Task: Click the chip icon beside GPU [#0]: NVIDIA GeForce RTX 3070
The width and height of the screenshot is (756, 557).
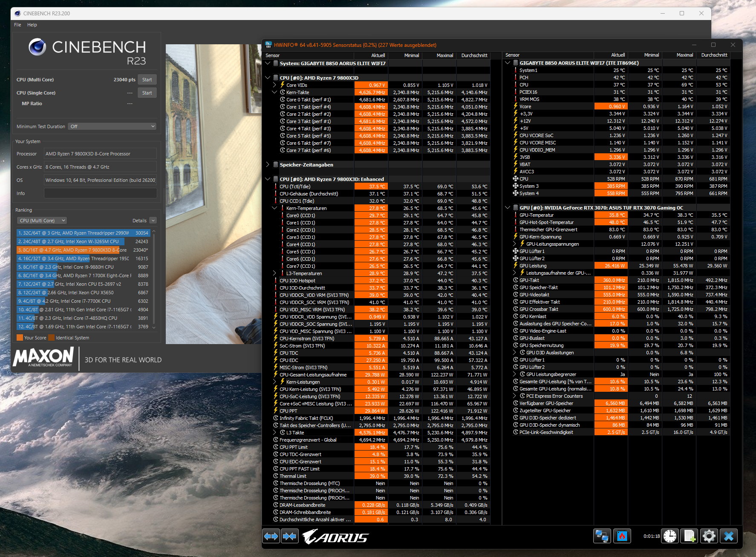Action: coord(516,208)
